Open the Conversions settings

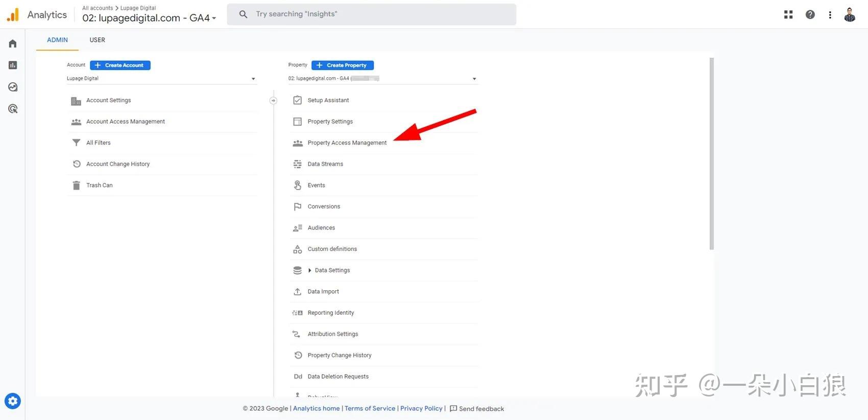pos(324,206)
